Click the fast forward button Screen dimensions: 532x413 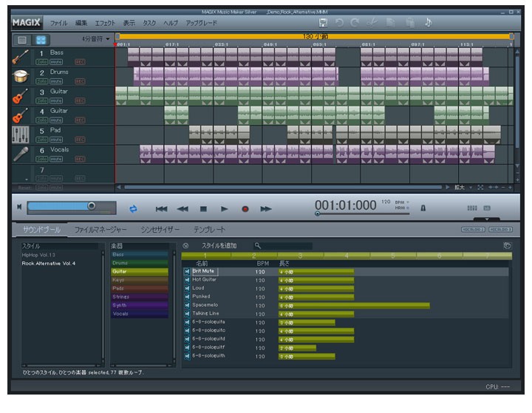coord(266,209)
